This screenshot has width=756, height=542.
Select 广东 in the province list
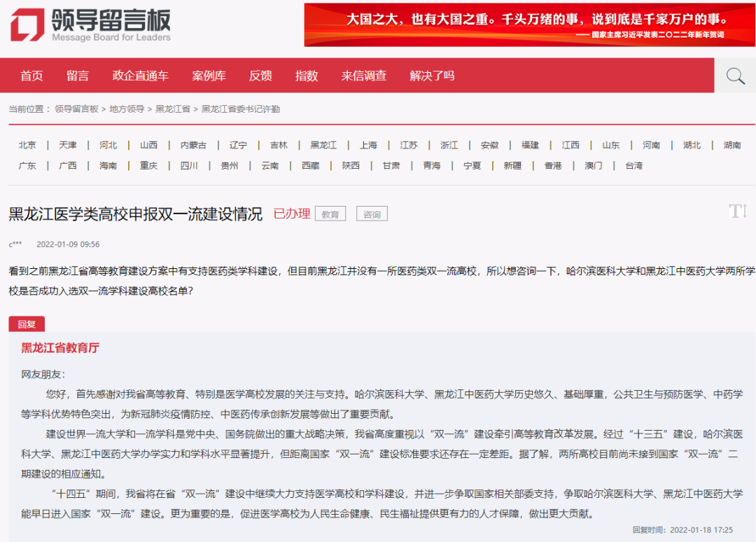[27, 166]
